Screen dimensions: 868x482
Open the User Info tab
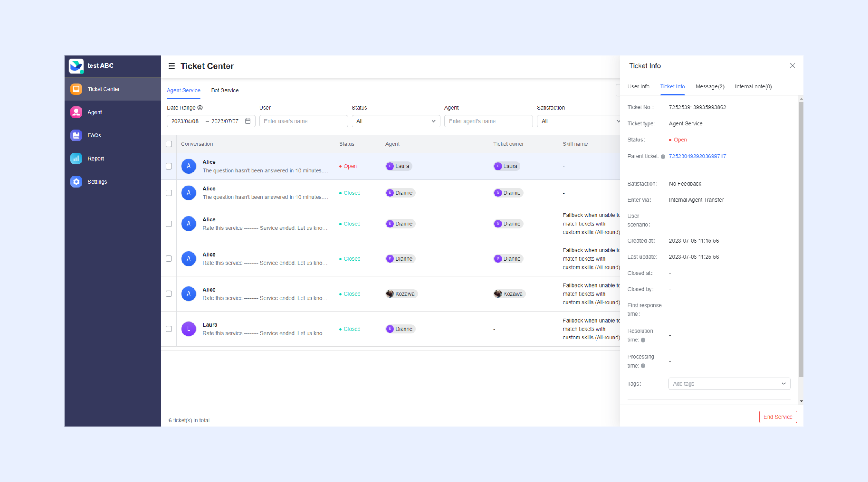coord(638,86)
